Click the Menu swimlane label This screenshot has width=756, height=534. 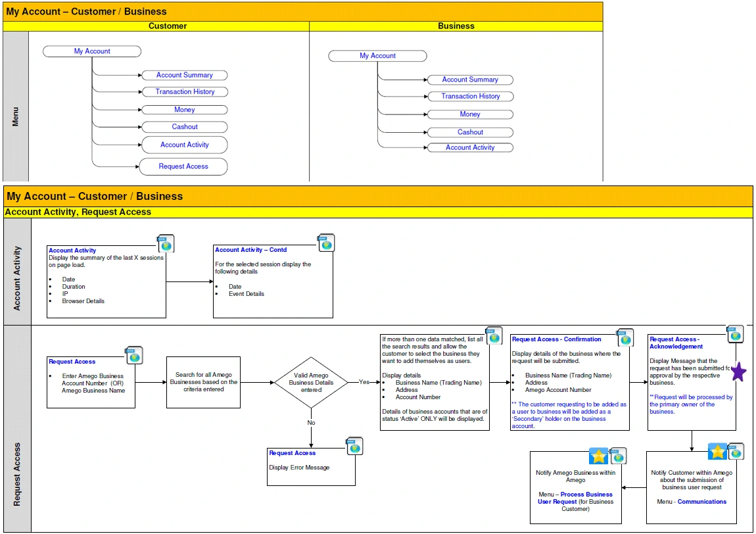click(15, 117)
